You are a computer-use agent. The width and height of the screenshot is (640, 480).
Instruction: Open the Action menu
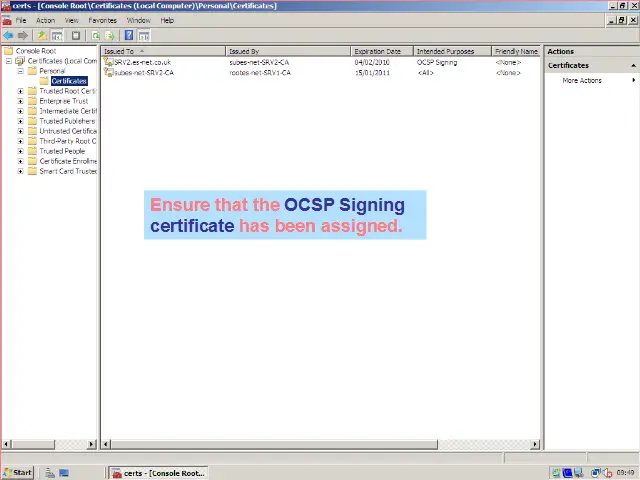45,20
